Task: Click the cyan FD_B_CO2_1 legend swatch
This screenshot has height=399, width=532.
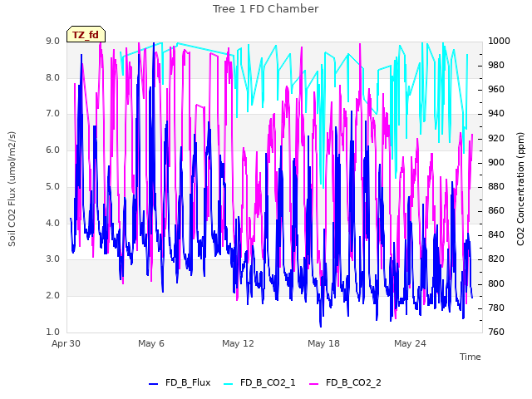Action: click(229, 384)
